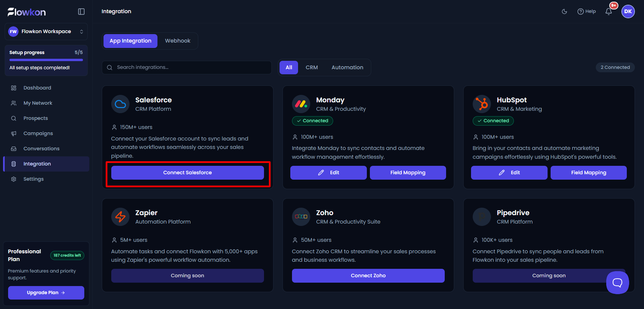
Task: Expand the Flowkon Workspace switcher
Action: tap(46, 31)
